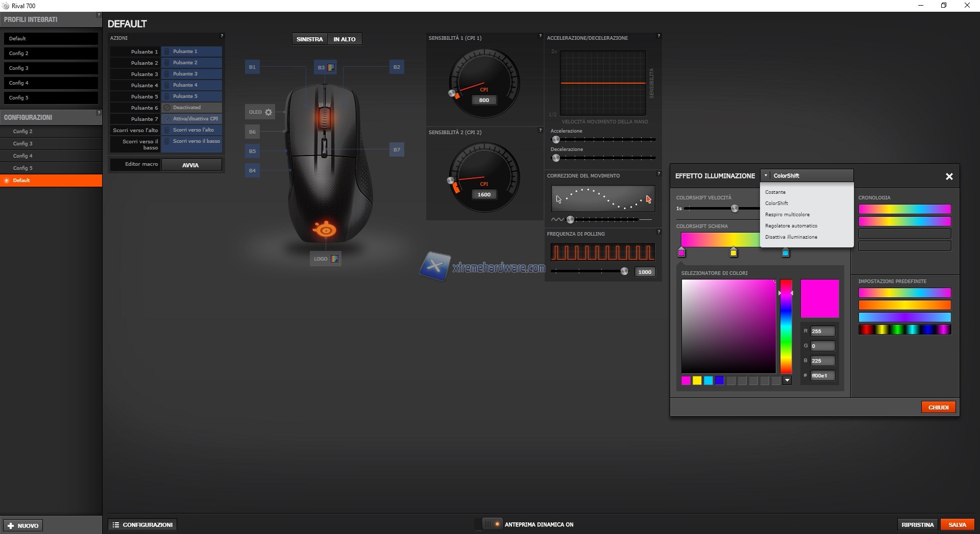
Task: Choose Respiro multicolore from the list
Action: pos(787,215)
